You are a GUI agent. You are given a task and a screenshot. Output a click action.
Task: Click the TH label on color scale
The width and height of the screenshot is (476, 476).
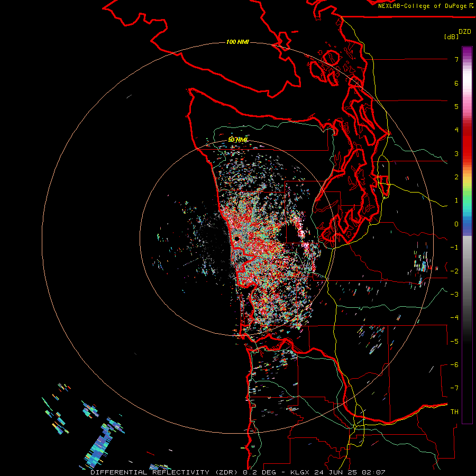click(454, 412)
